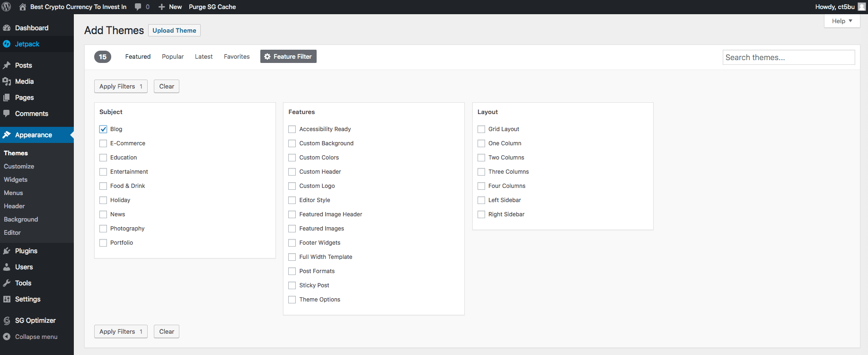Check the Education checkbox
The height and width of the screenshot is (355, 868).
[x=103, y=158]
